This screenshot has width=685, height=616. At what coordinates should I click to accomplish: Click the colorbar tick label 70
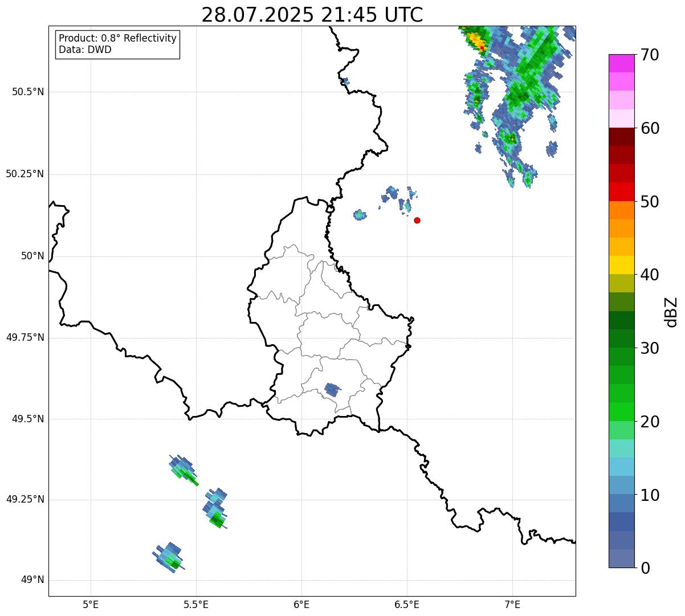coord(650,55)
